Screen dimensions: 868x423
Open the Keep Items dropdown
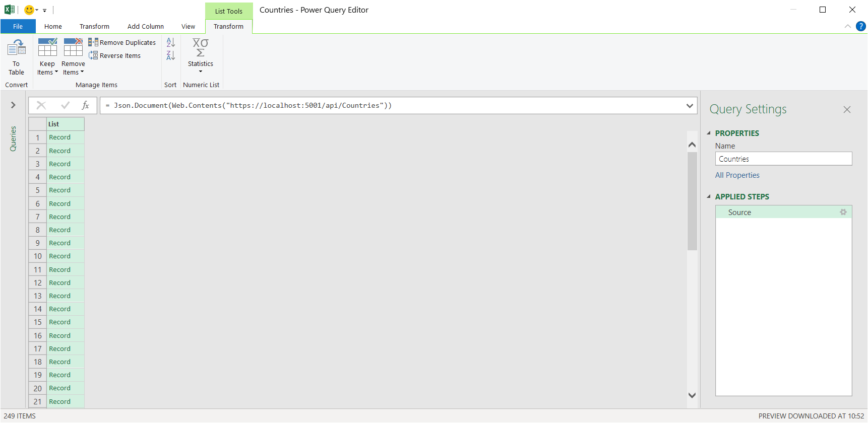(47, 68)
